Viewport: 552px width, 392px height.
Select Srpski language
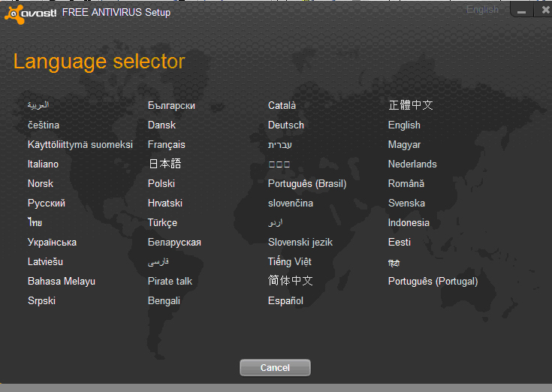[x=41, y=301]
